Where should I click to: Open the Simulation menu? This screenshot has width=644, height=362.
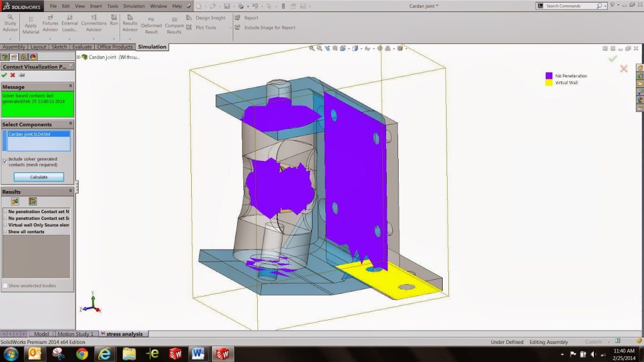[x=133, y=6]
